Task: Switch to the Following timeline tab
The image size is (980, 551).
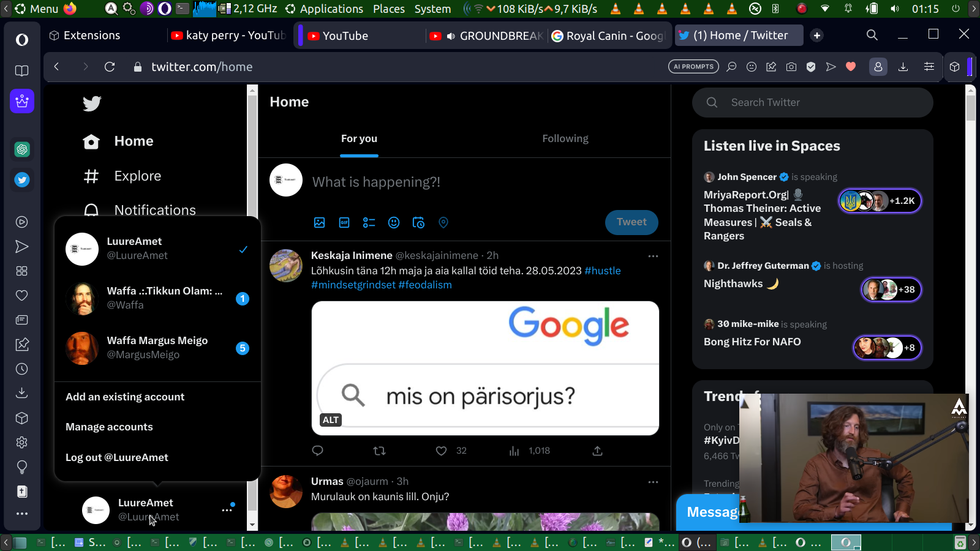Action: (x=565, y=139)
